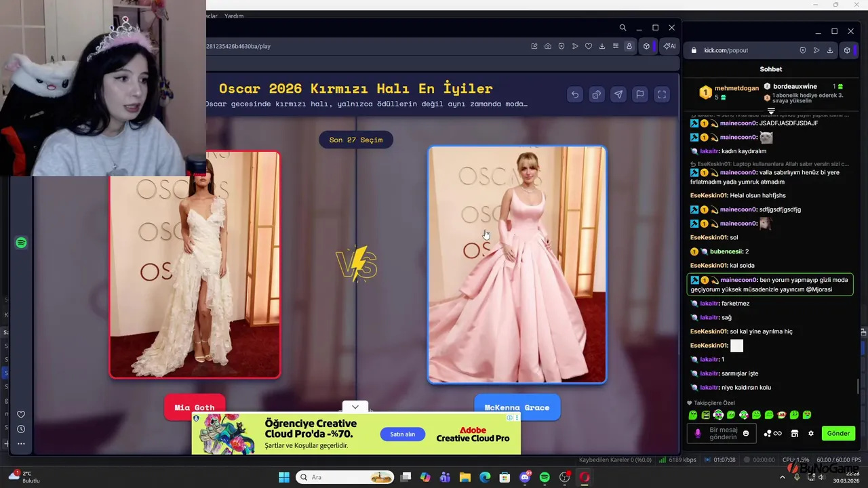Image resolution: width=868 pixels, height=488 pixels.
Task: Click the magnifier search icon in Opera title bar
Action: tap(623, 28)
